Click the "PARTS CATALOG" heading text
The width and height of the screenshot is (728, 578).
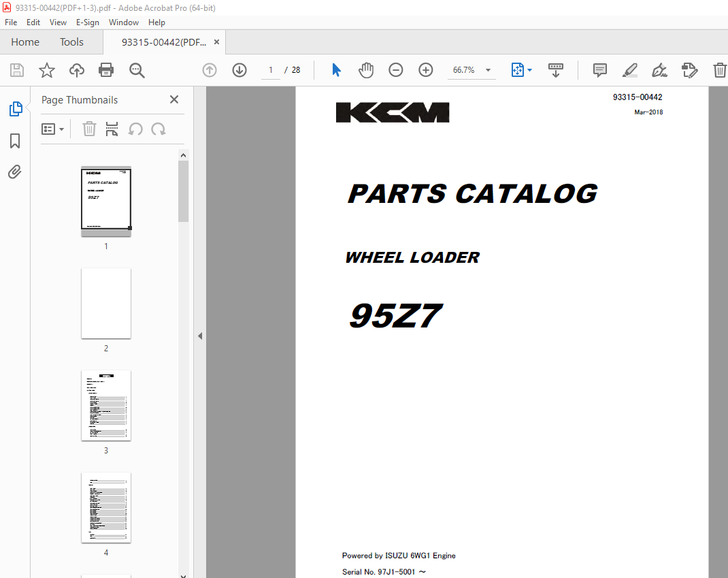pyautogui.click(x=473, y=194)
